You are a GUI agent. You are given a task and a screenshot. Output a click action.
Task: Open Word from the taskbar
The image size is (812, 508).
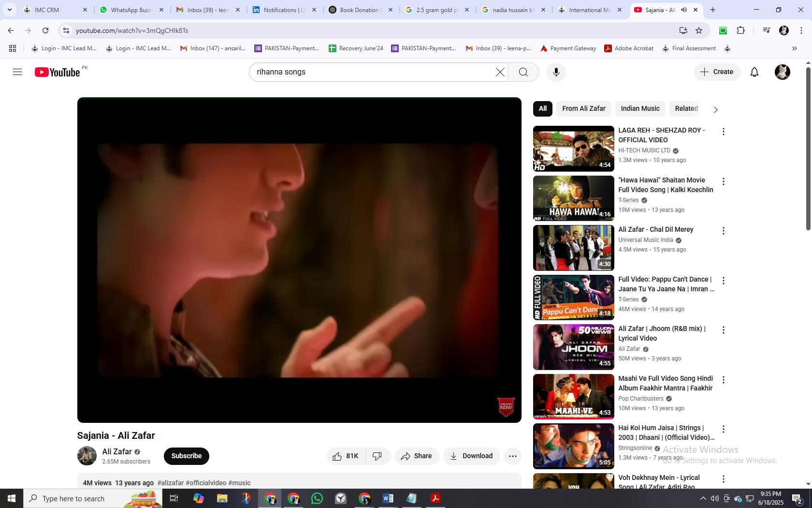point(388,498)
